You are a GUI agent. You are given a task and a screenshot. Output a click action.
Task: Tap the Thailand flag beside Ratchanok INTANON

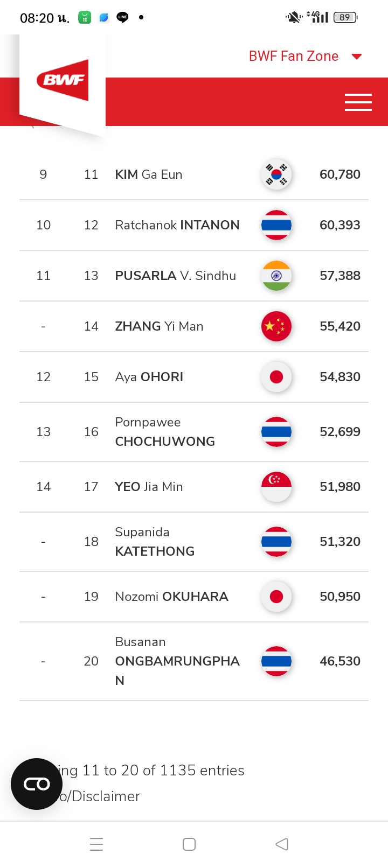[276, 225]
